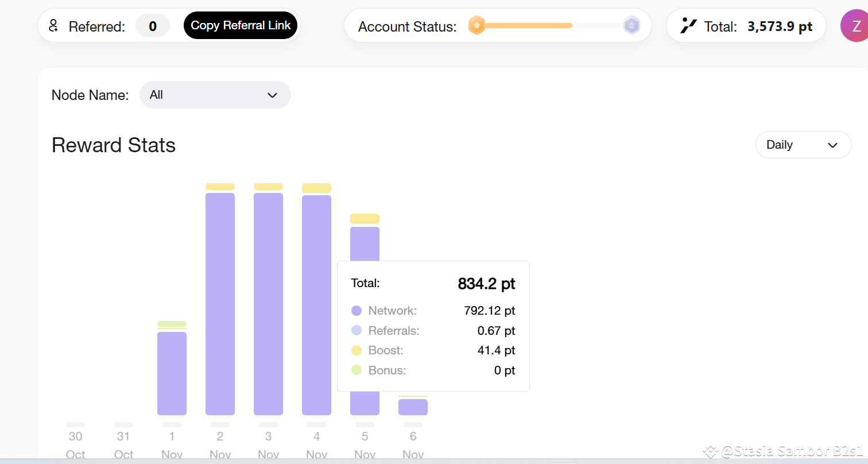Click the chevron in the Daily selector
Screen dimensions: 868x464
(832, 145)
